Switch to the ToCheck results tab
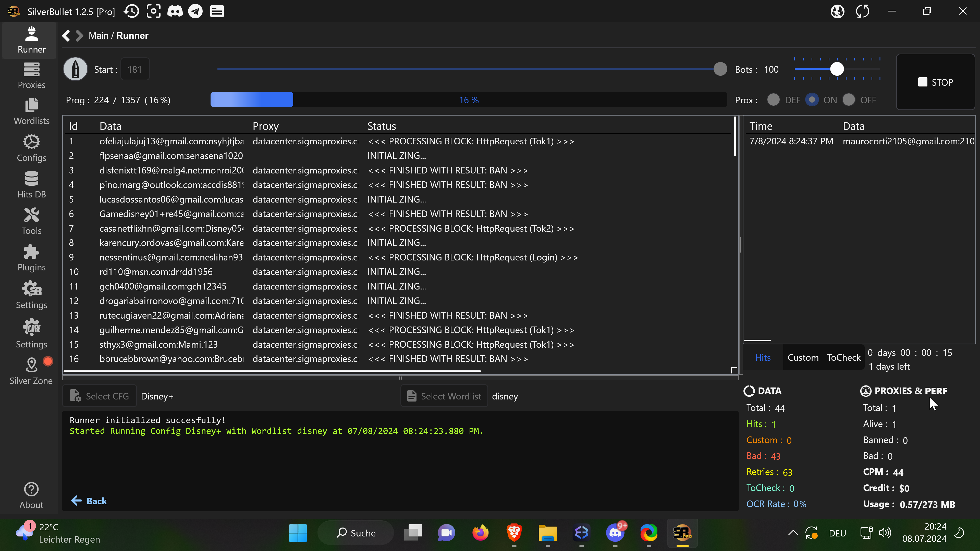 click(843, 357)
